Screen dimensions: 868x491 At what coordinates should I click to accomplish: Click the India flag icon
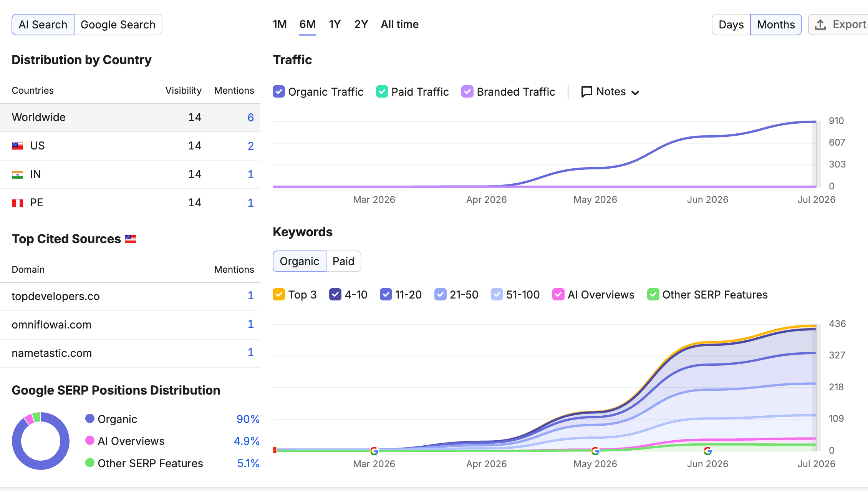pyautogui.click(x=18, y=174)
